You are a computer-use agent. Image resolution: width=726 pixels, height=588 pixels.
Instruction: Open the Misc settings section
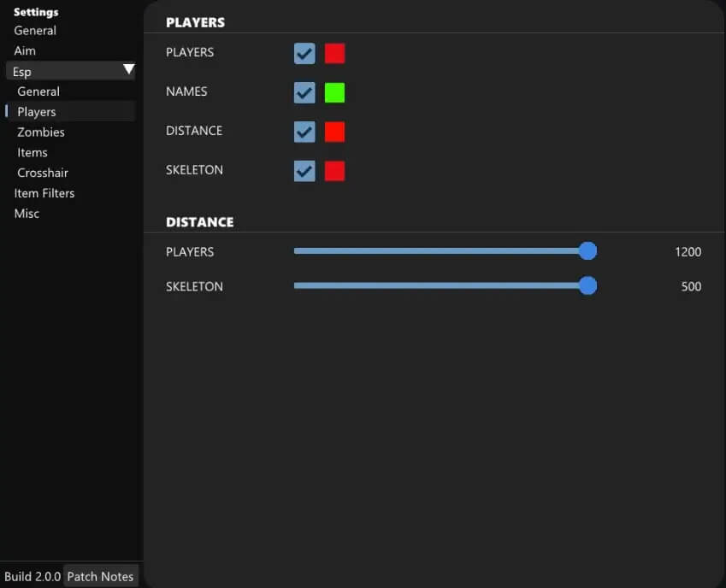tap(27, 214)
